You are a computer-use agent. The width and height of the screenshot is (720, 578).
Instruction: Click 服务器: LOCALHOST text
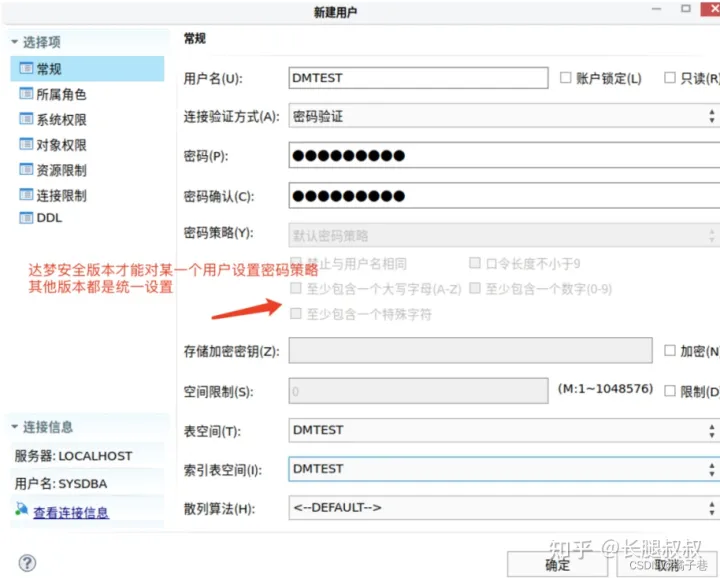coord(73,456)
